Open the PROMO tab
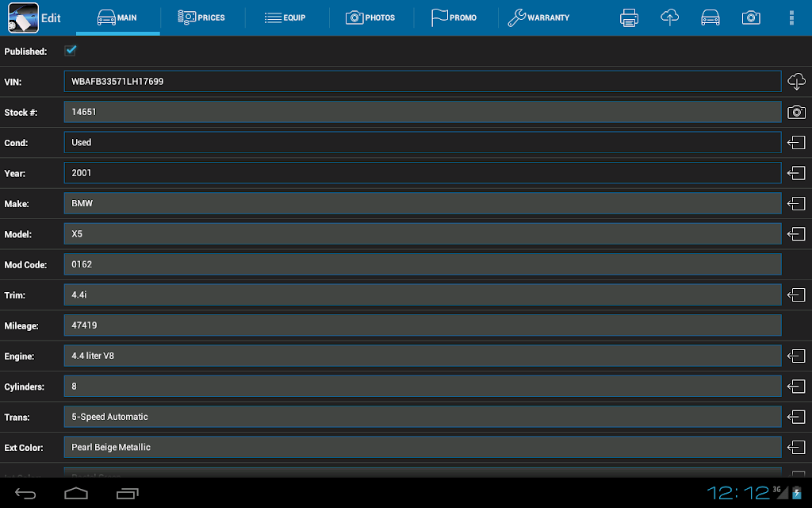Viewport: 812px width, 508px height. point(454,17)
